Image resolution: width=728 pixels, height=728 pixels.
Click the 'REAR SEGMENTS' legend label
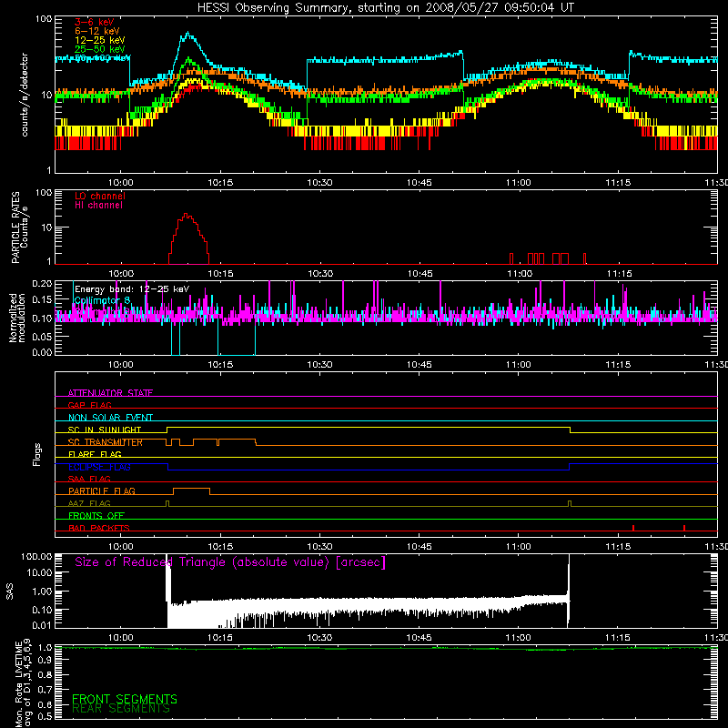click(x=121, y=709)
